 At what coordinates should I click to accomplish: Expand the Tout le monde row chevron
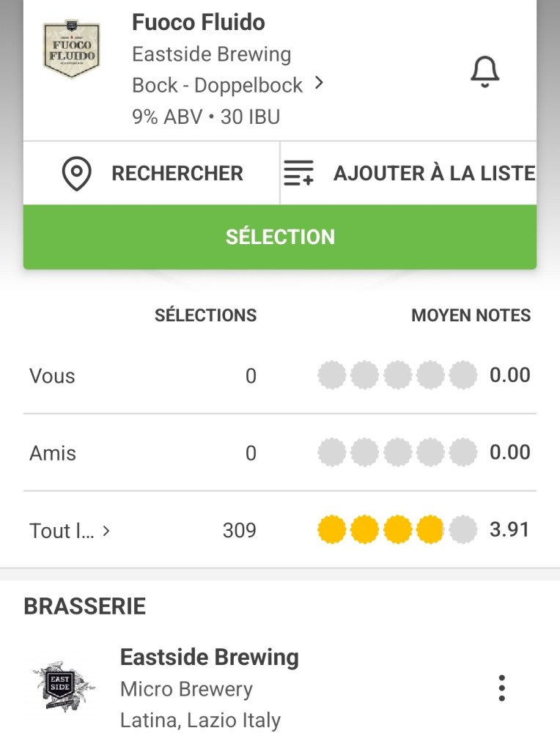pyautogui.click(x=106, y=530)
